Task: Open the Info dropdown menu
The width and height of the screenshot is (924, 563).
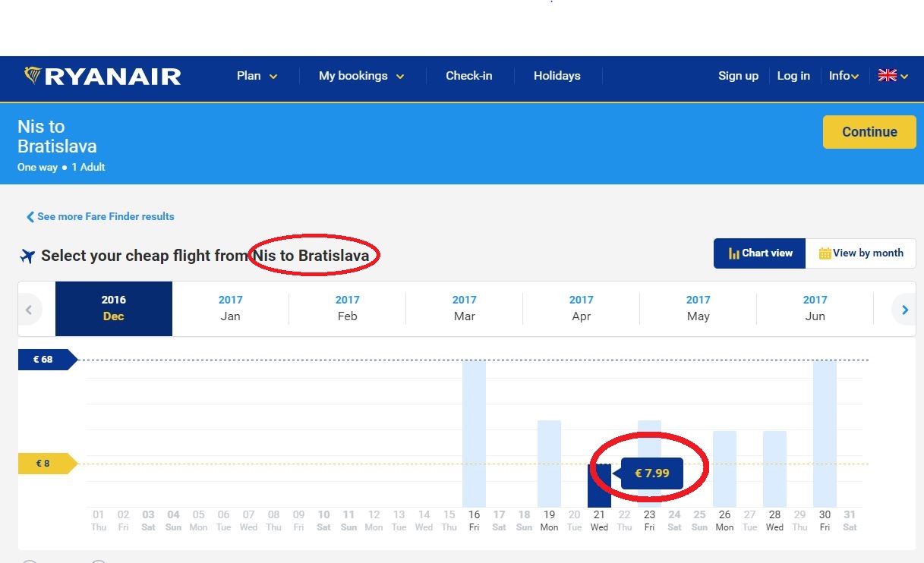Action: [x=843, y=76]
